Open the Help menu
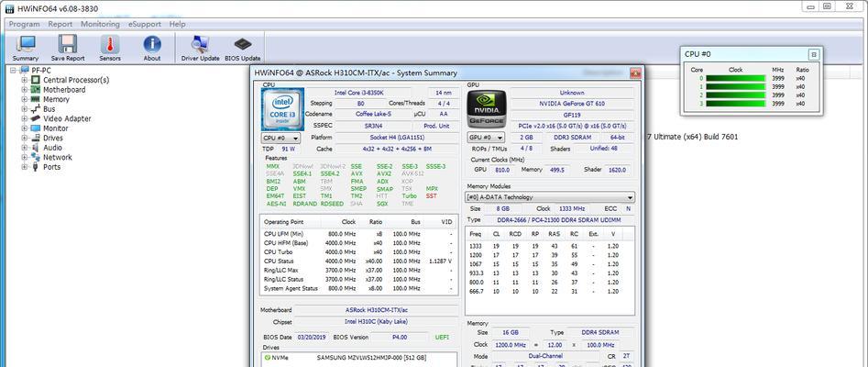868x367 pixels. point(177,25)
